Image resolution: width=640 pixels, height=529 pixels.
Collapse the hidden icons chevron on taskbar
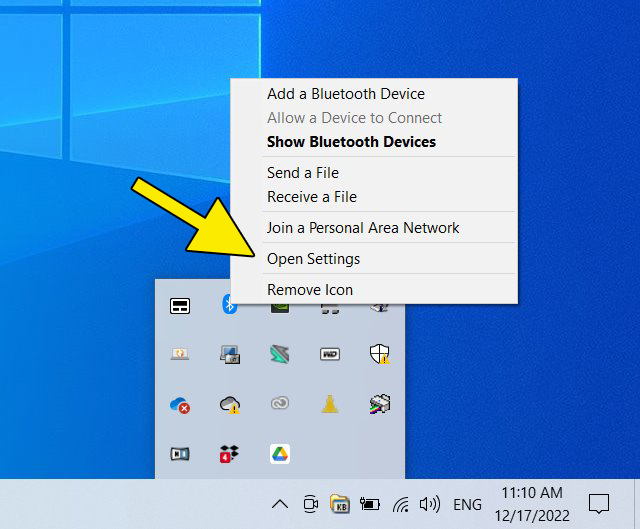[280, 505]
